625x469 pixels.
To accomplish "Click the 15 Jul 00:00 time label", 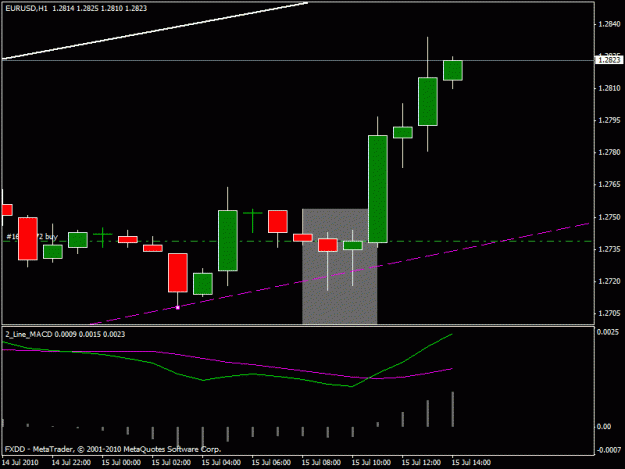I will point(121,463).
